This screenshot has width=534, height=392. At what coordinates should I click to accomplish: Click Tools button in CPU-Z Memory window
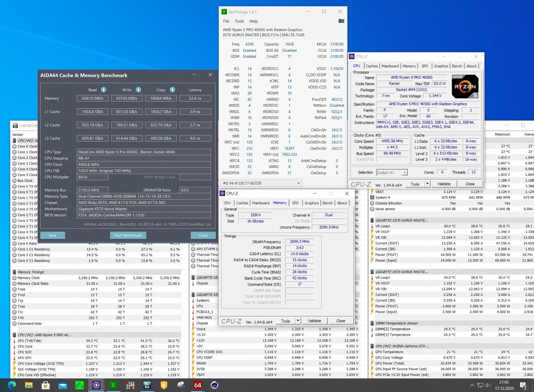[x=285, y=321]
